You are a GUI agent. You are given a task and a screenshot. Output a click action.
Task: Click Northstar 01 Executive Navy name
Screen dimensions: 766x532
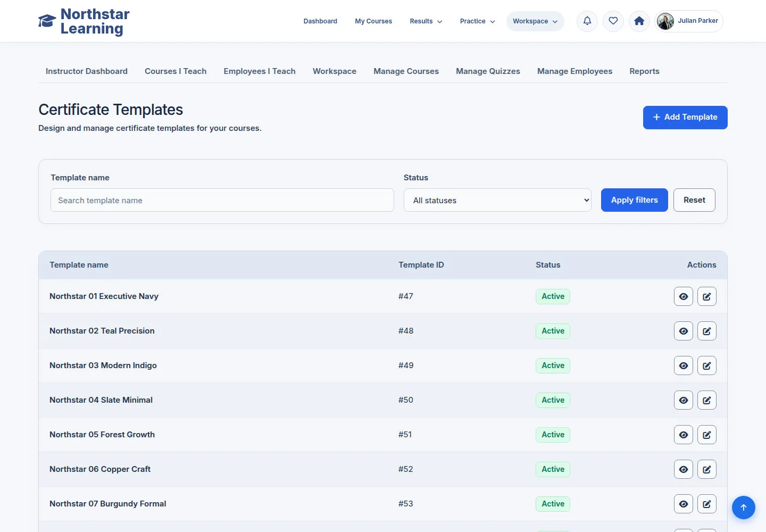104,296
